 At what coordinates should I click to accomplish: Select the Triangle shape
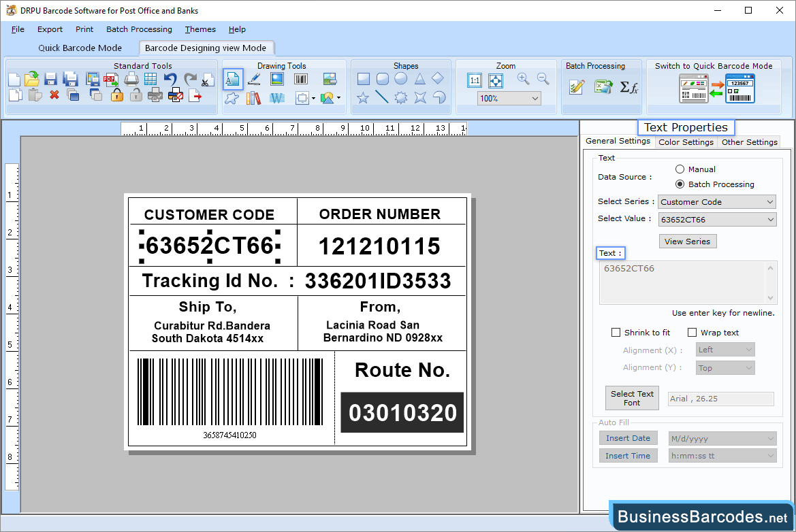click(x=420, y=79)
